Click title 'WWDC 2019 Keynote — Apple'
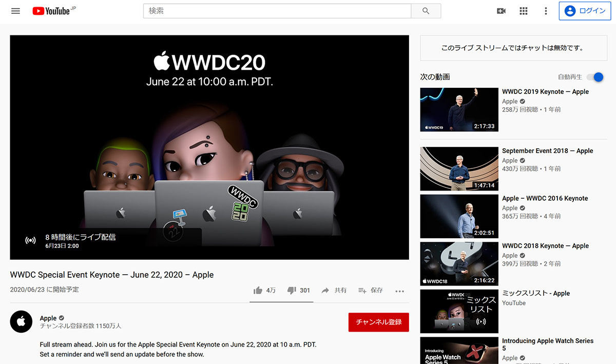 [545, 92]
